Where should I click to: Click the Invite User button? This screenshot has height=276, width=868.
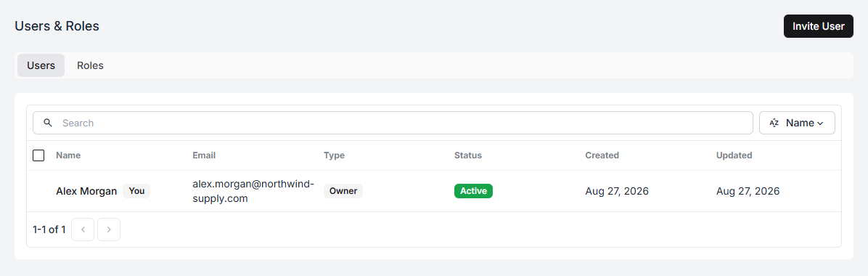[x=818, y=26]
